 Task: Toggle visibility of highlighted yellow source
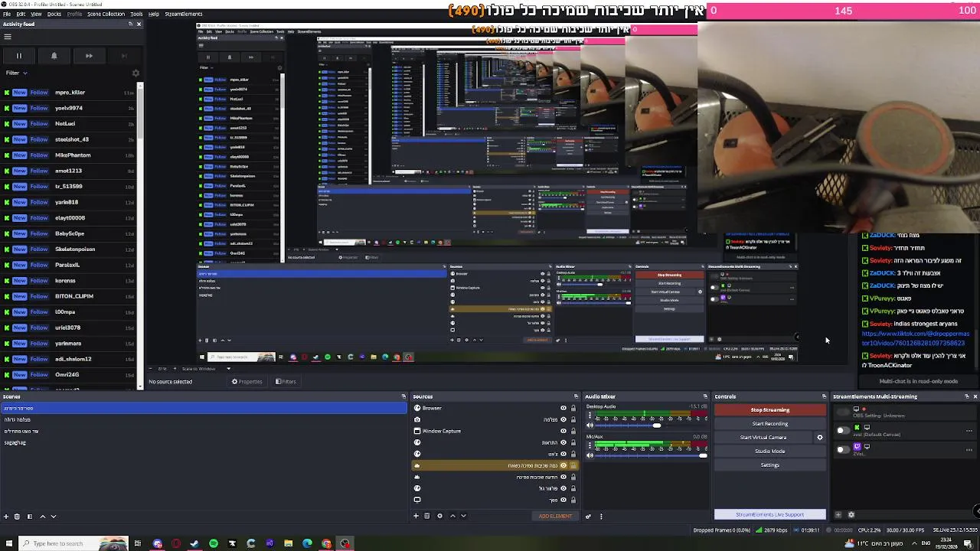[563, 465]
